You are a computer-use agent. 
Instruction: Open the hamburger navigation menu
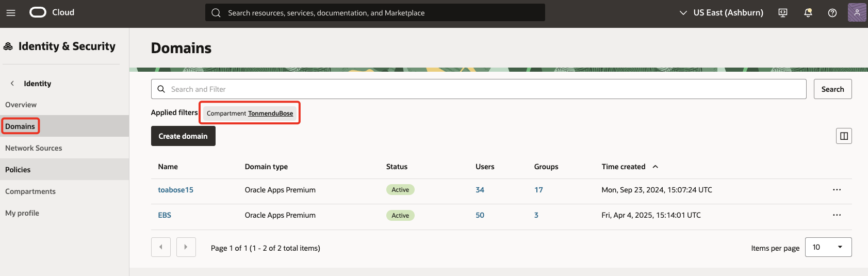pos(11,13)
